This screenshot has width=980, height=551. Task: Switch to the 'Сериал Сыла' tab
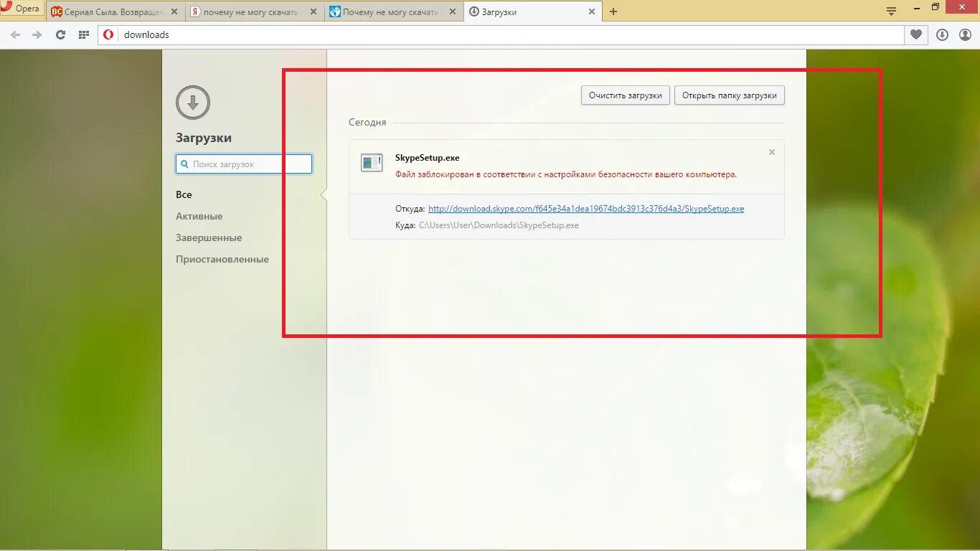click(x=113, y=12)
